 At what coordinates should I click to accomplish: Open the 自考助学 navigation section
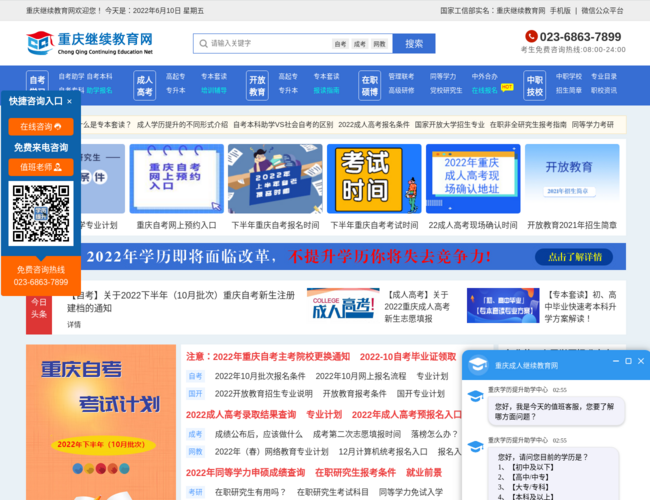click(37, 84)
